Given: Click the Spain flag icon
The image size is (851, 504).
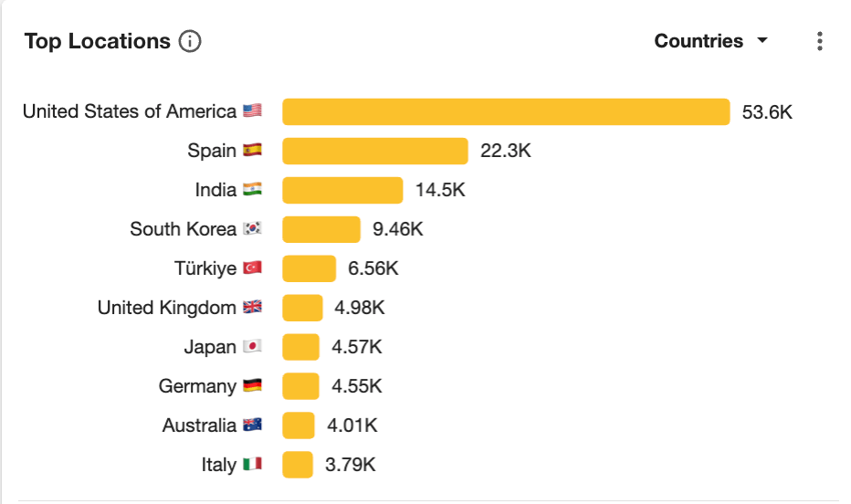Looking at the screenshot, I should pos(252,151).
